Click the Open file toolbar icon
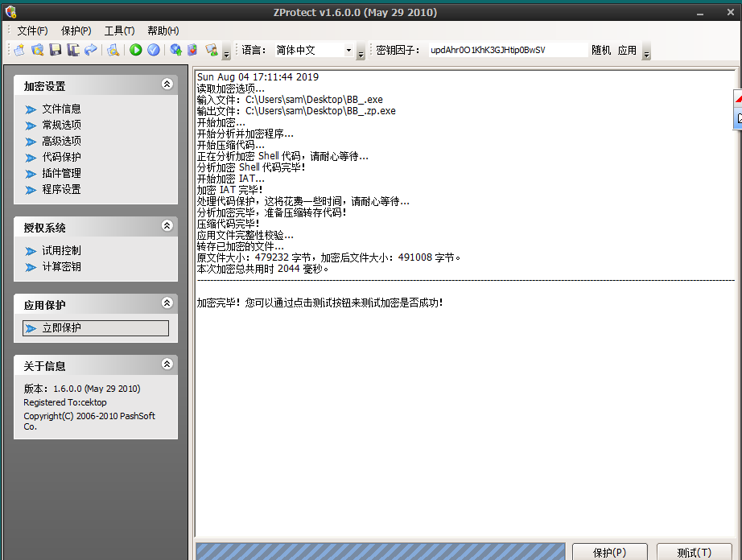The width and height of the screenshot is (742, 560). click(36, 50)
